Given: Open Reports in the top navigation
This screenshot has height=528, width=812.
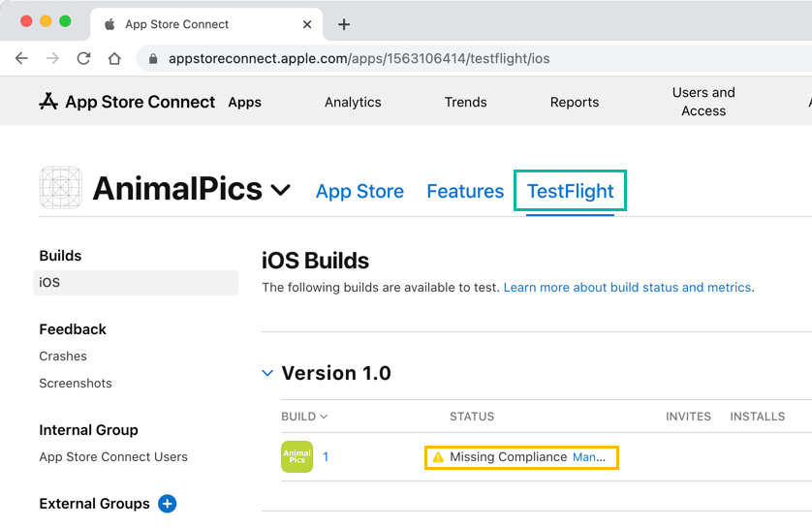Looking at the screenshot, I should tap(575, 103).
